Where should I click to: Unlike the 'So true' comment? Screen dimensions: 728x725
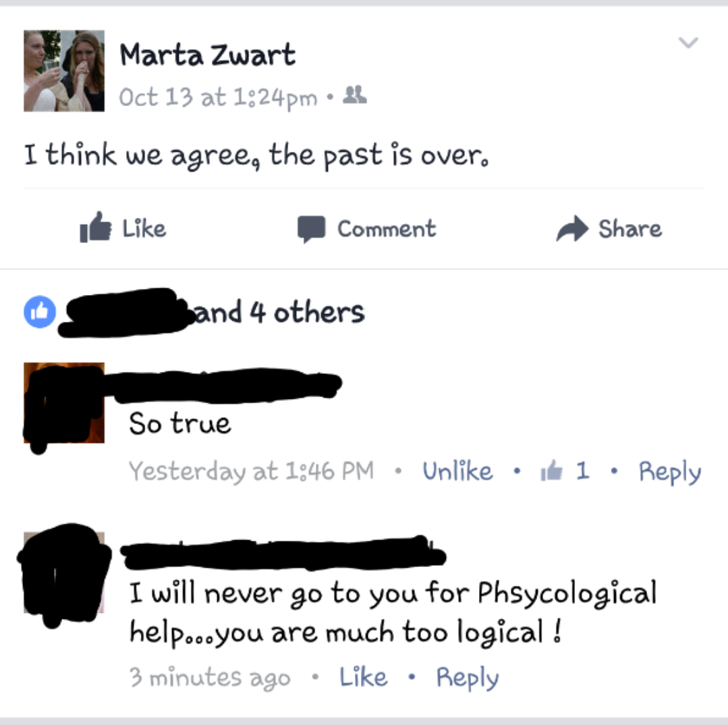pyautogui.click(x=458, y=471)
